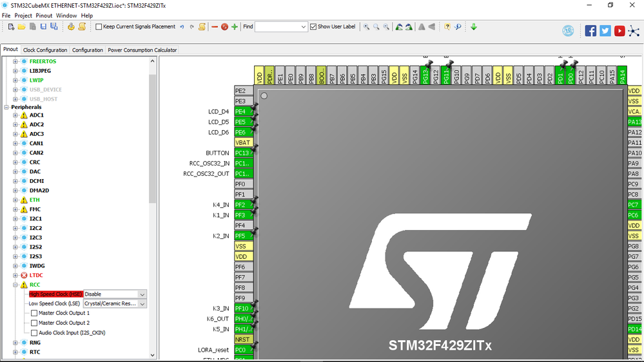Select the LWIP tree item
Viewport: 644px width, 362px height.
[36, 81]
